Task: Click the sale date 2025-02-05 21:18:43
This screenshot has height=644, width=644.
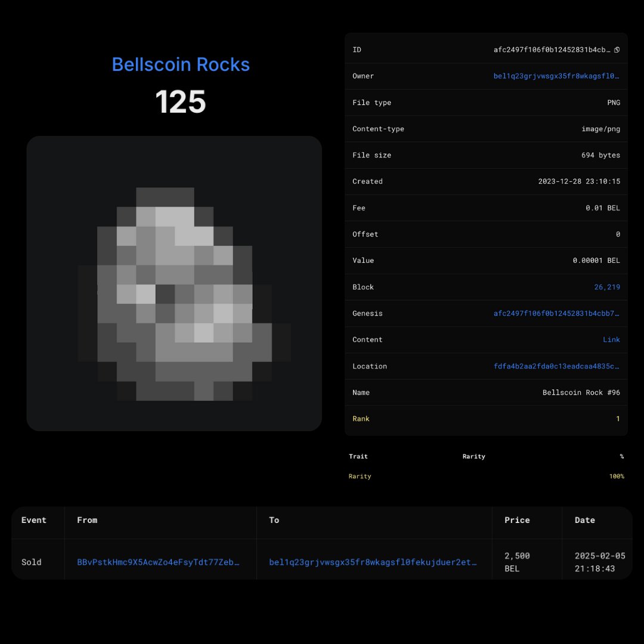Action: [x=600, y=562]
